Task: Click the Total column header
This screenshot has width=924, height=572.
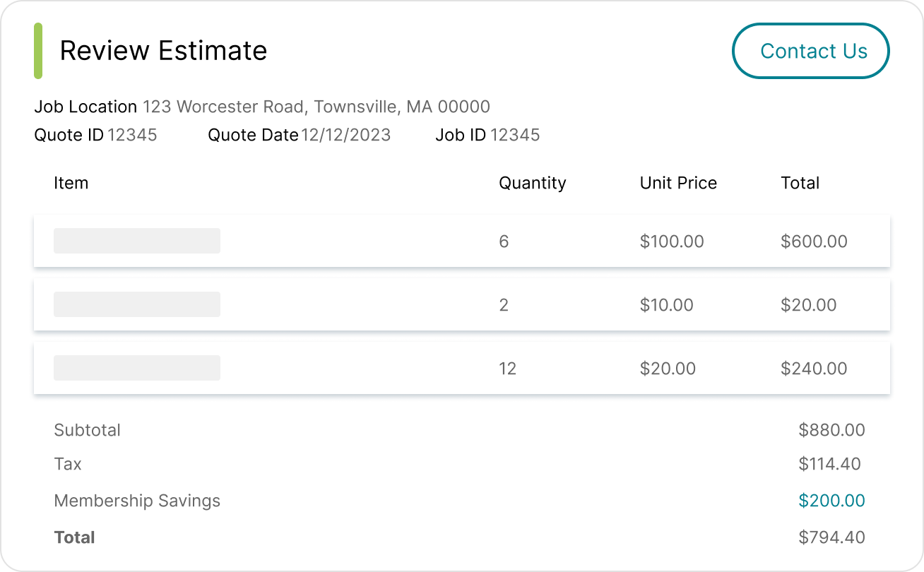Action: pyautogui.click(x=800, y=183)
